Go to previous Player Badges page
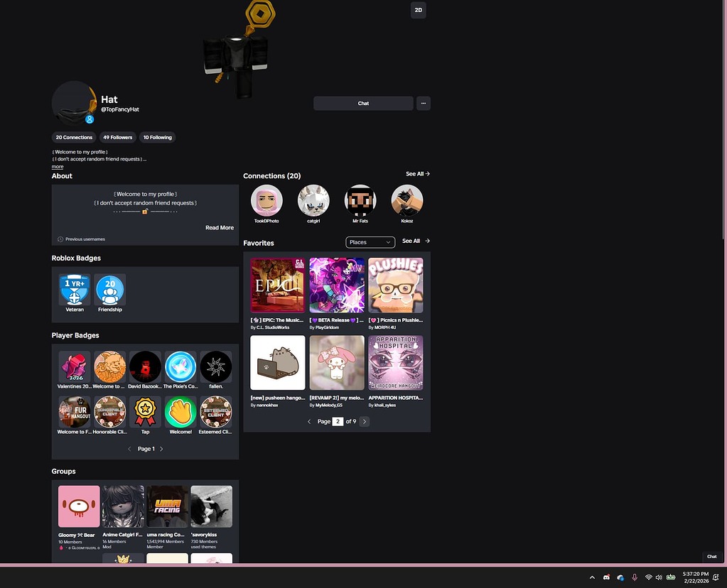The image size is (727, 588). pyautogui.click(x=129, y=449)
